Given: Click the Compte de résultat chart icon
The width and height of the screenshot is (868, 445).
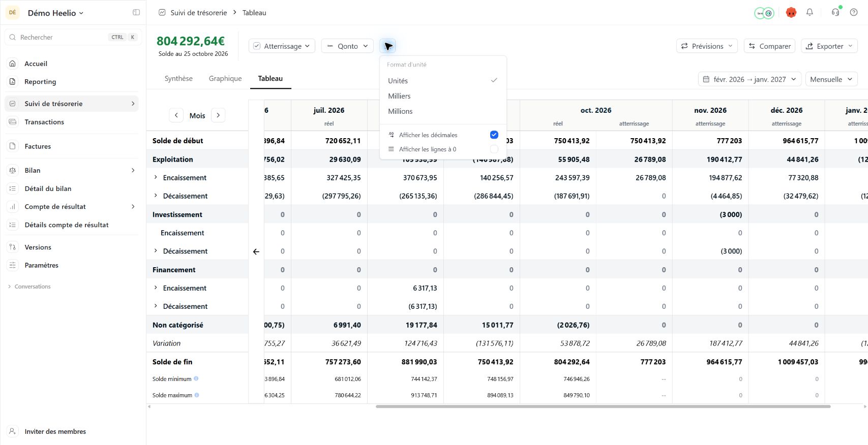Looking at the screenshot, I should 13,207.
